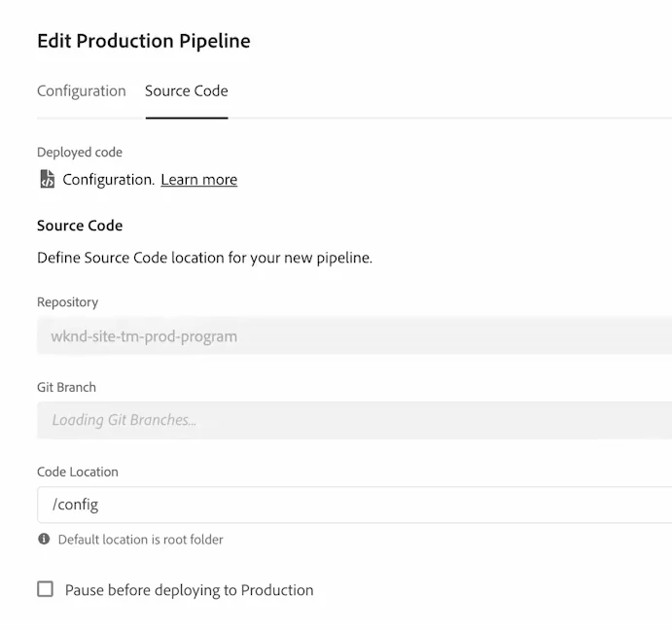Image resolution: width=672 pixels, height=630 pixels.
Task: Click the Repository field label
Action: [x=68, y=302]
